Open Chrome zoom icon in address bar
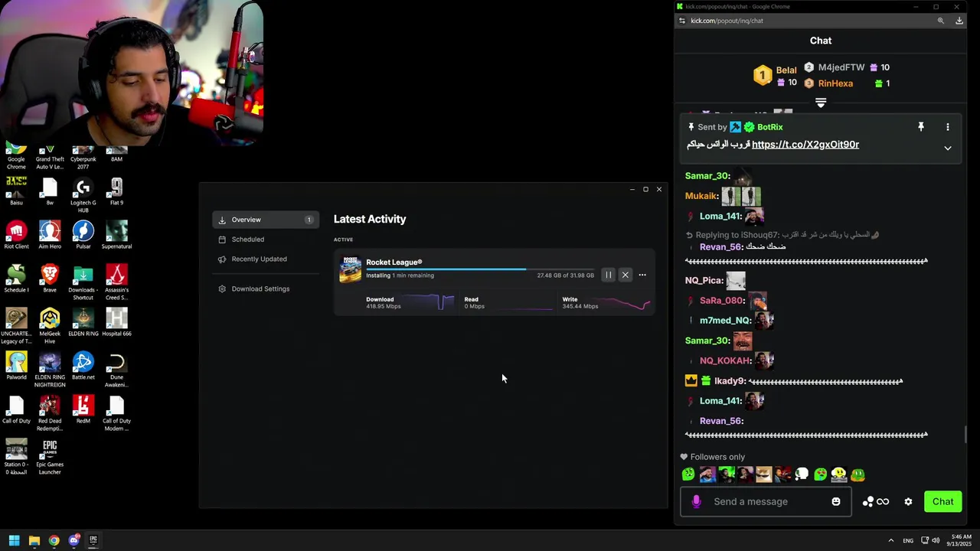980x551 pixels. point(941,21)
